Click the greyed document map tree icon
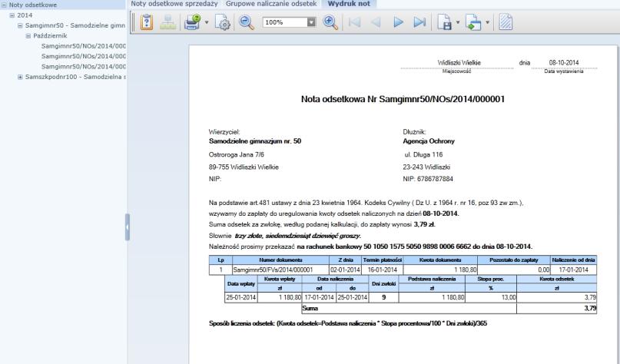620x364 pixels. (x=168, y=22)
